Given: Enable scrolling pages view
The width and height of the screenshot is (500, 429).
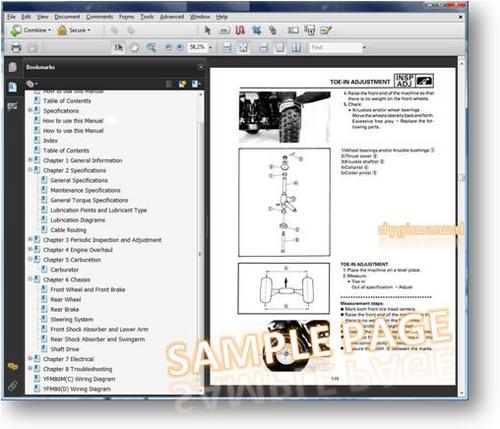Looking at the screenshot, I should pyautogui.click(x=227, y=48).
